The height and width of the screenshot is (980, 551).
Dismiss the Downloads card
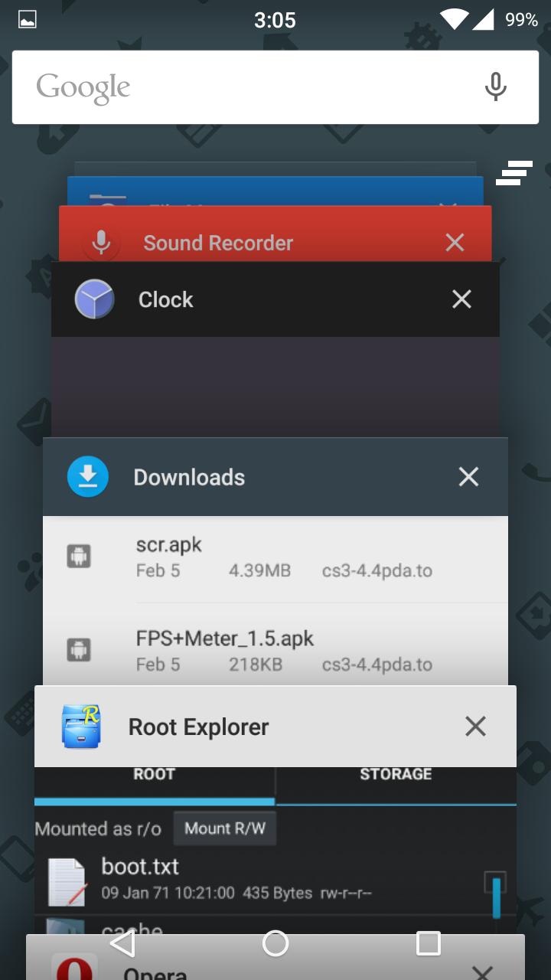click(468, 477)
